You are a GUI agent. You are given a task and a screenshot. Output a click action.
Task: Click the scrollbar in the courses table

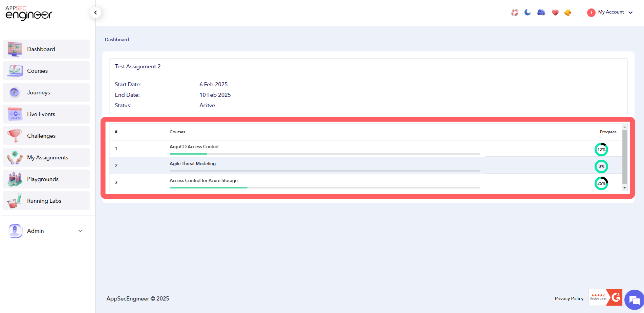coord(624,157)
